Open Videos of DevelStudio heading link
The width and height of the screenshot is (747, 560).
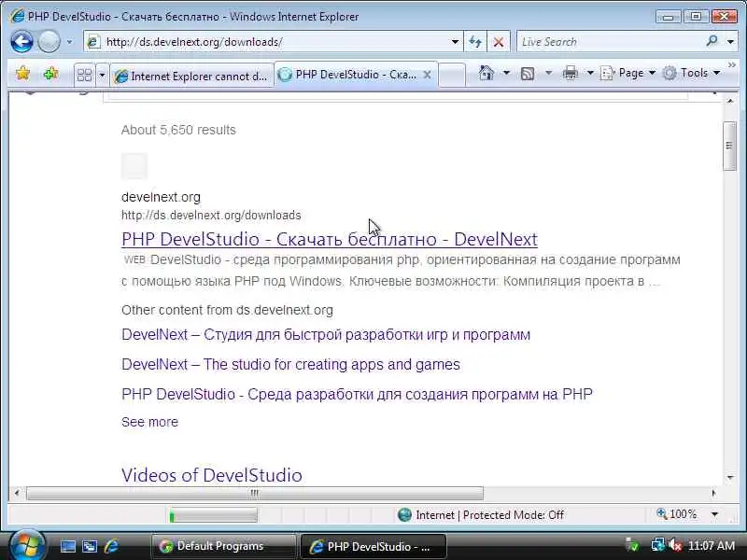212,475
